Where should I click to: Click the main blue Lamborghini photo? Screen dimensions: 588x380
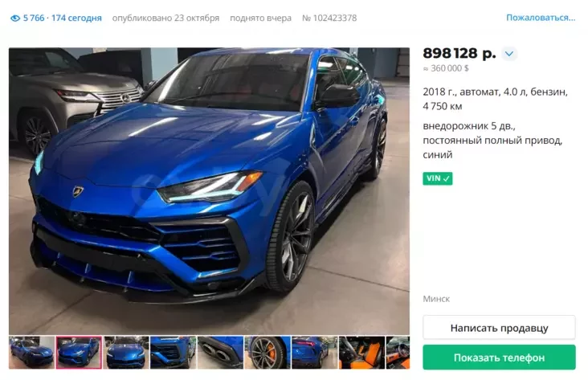pyautogui.click(x=209, y=191)
